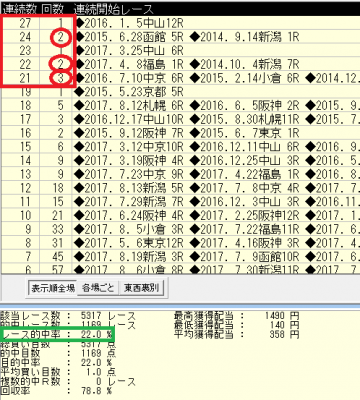This screenshot has width=360, height=400.
Task: Click 平均買い目数 1.0 点 value
Action: (101, 372)
